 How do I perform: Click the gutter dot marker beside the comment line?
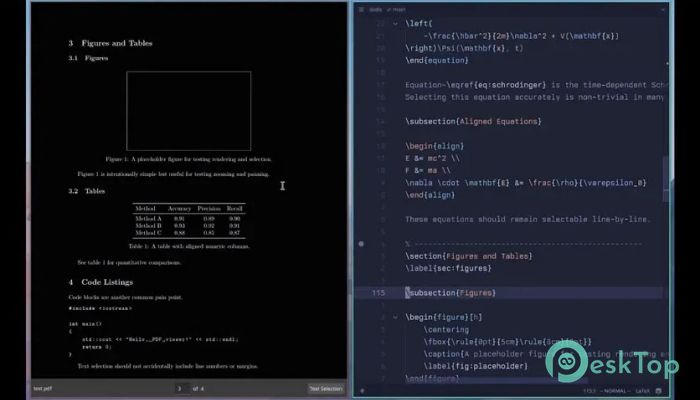point(361,244)
